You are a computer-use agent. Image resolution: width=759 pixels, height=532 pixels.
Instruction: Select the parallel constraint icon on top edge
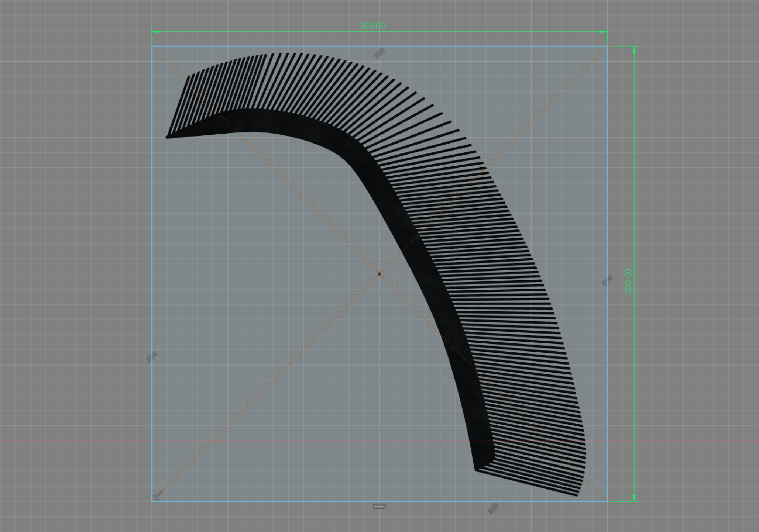pyautogui.click(x=379, y=53)
